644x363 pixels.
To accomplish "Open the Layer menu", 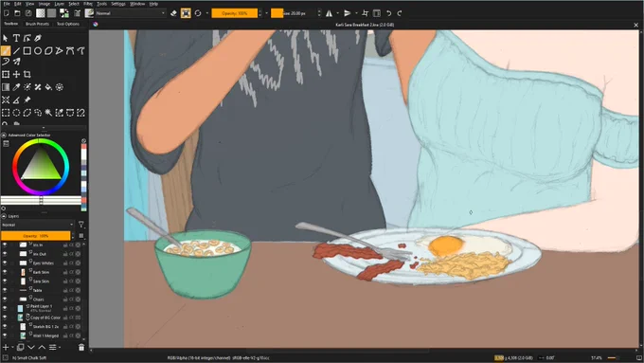I will pos(59,4).
